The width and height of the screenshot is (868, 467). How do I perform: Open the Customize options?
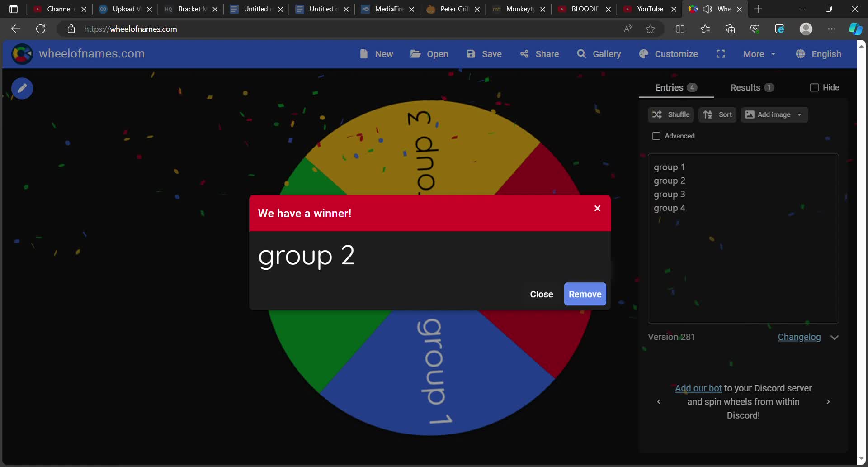(x=668, y=54)
